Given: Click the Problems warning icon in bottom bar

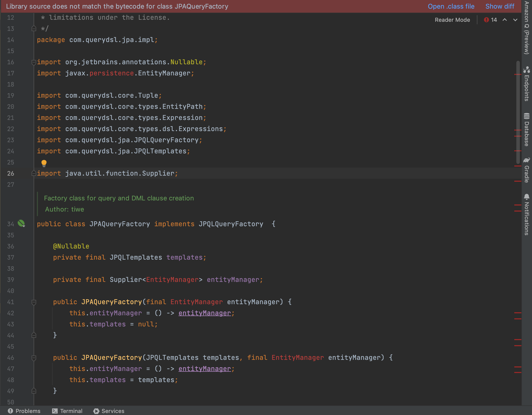Looking at the screenshot, I should pos(10,411).
